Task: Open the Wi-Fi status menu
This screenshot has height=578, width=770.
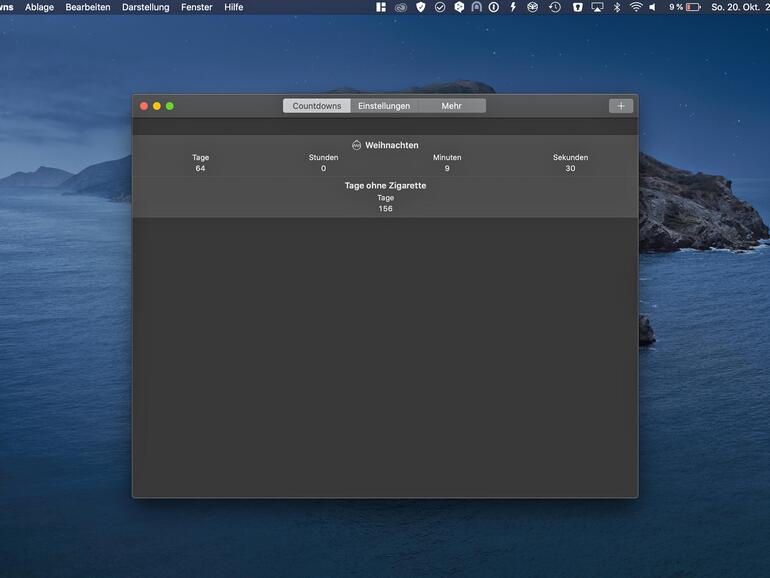Action: (636, 7)
